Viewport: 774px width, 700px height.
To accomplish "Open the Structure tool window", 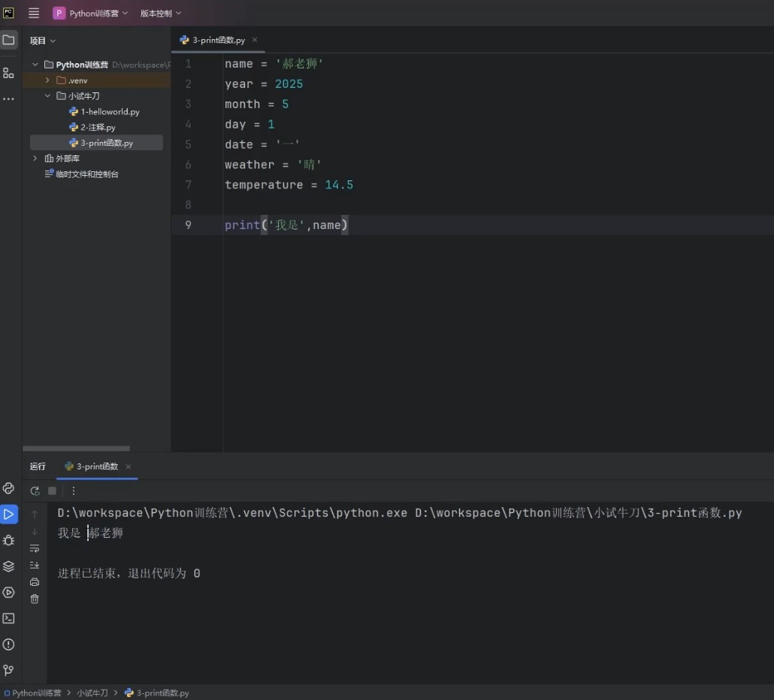I will point(8,73).
